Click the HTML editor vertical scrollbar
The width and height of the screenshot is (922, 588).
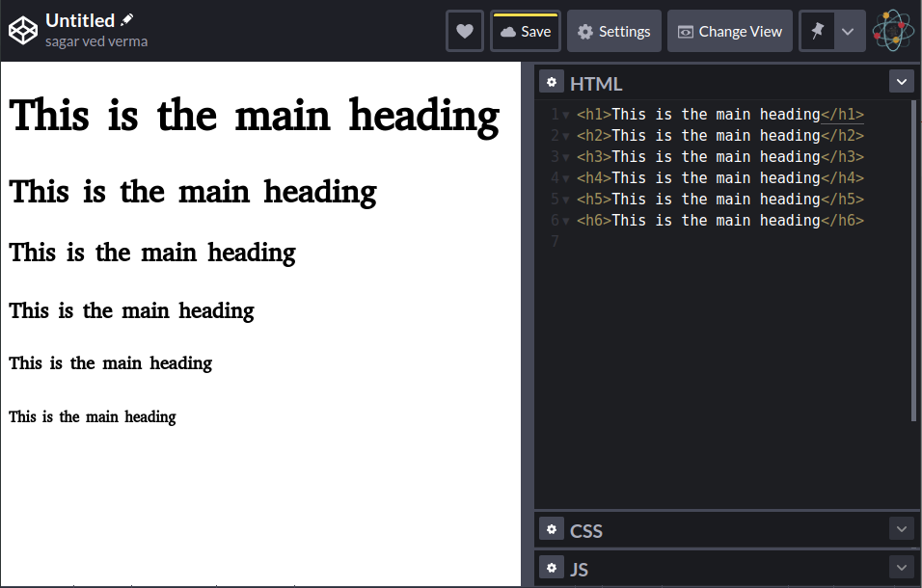pyautogui.click(x=913, y=260)
